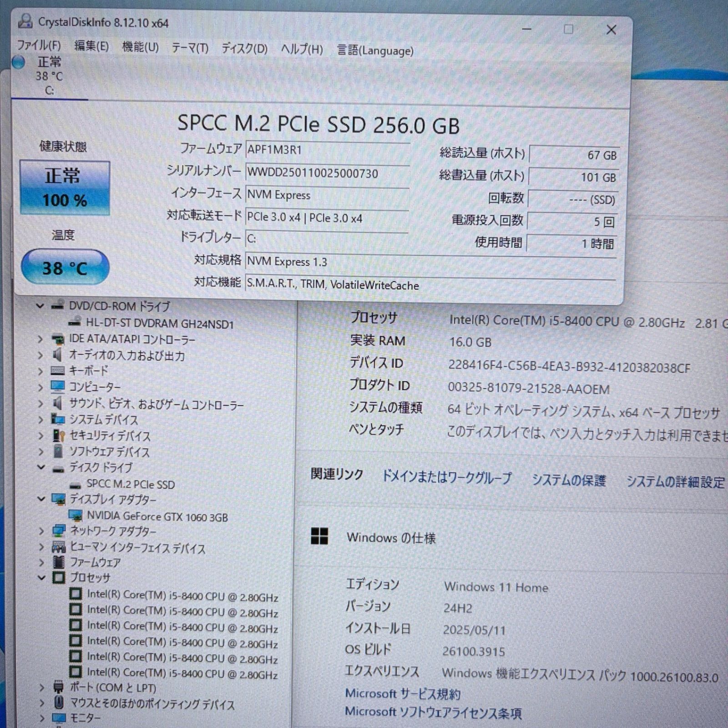Open the ファイル(F) menu in CrystalDiskInfo

coord(39,45)
